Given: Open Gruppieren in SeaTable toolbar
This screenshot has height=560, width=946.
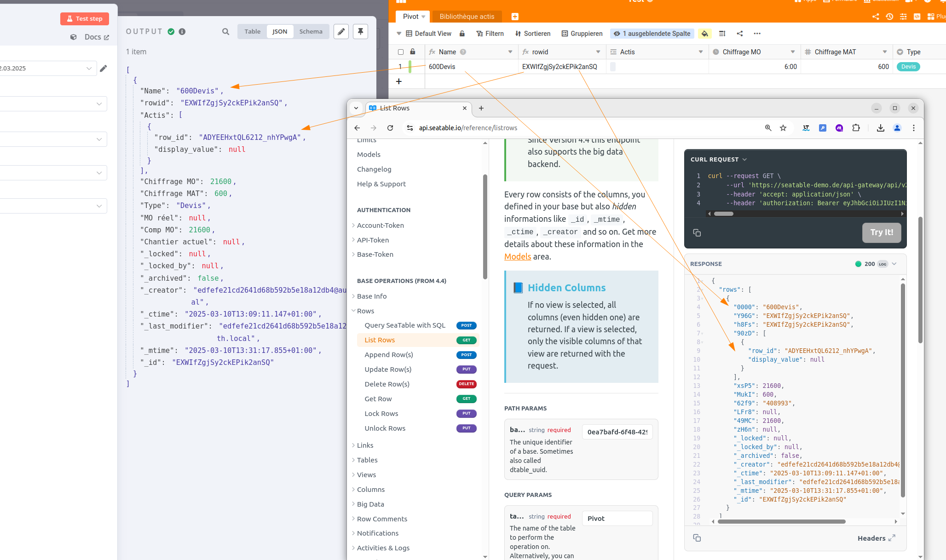Looking at the screenshot, I should [582, 34].
